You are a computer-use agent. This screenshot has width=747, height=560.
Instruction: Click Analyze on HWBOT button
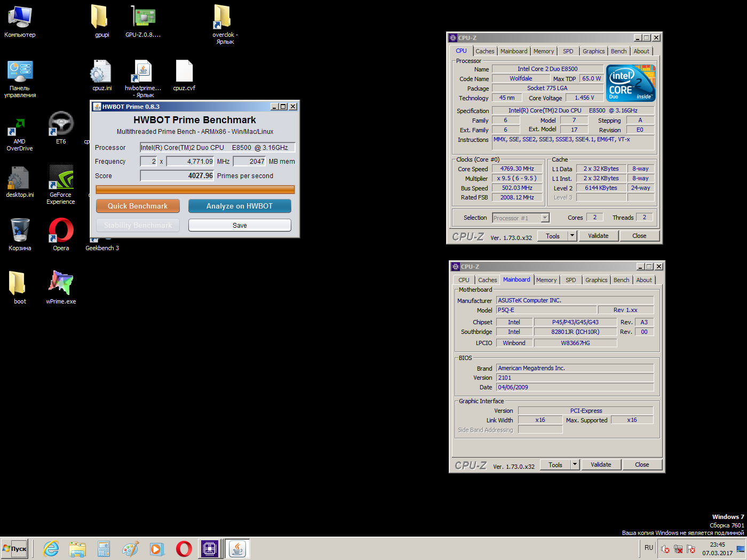[x=240, y=206]
